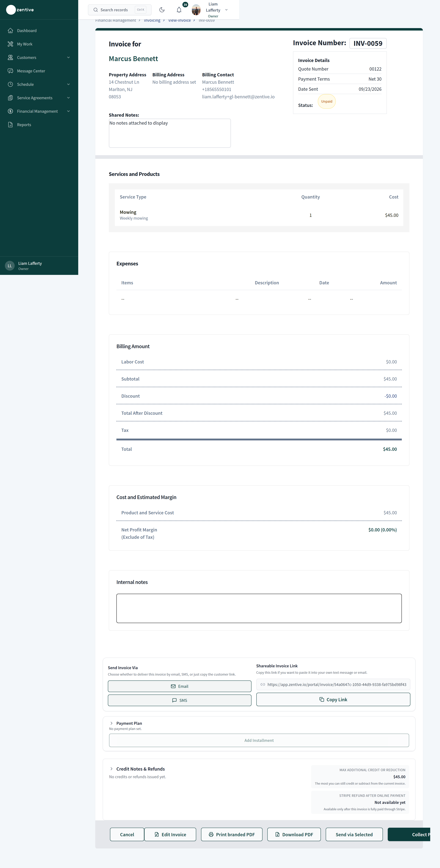Click the Unpaid status badge
This screenshot has height=868, width=440.
tap(327, 101)
